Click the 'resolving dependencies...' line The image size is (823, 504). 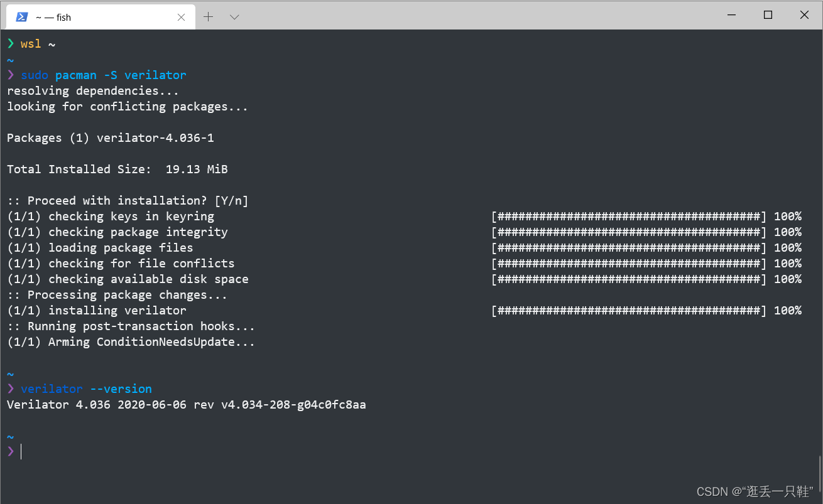(x=93, y=91)
